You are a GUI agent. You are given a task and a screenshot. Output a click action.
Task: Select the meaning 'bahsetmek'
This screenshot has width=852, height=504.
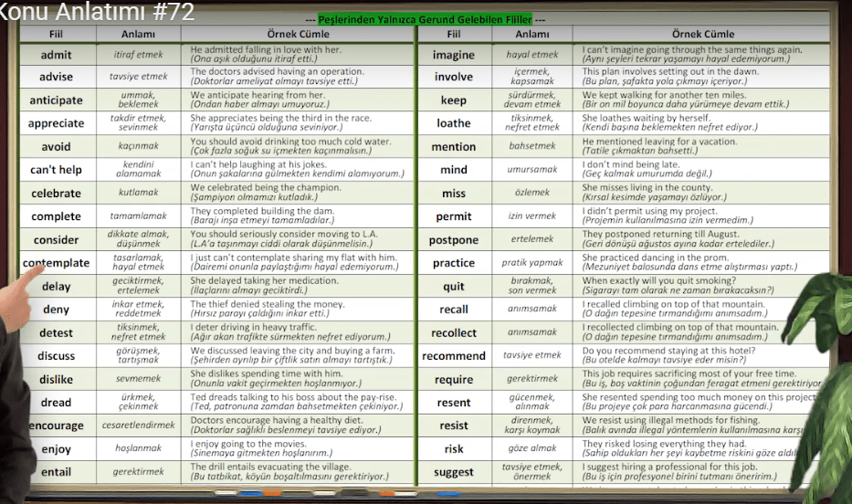pos(532,145)
